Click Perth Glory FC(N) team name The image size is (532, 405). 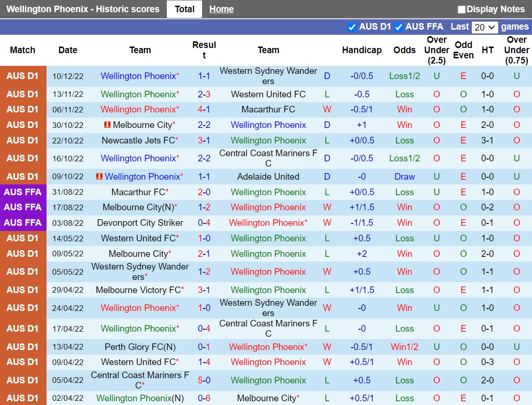point(140,347)
